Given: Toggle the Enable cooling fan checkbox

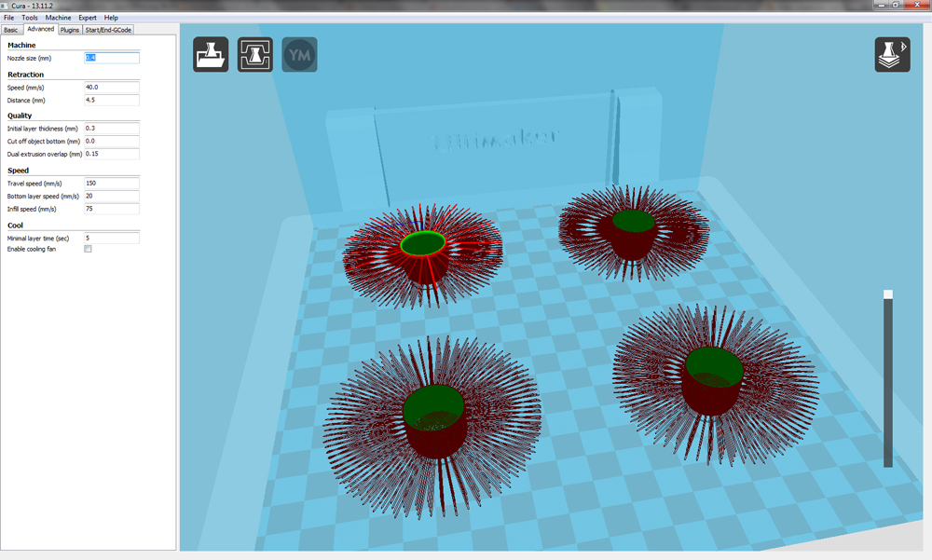Looking at the screenshot, I should tap(88, 249).
